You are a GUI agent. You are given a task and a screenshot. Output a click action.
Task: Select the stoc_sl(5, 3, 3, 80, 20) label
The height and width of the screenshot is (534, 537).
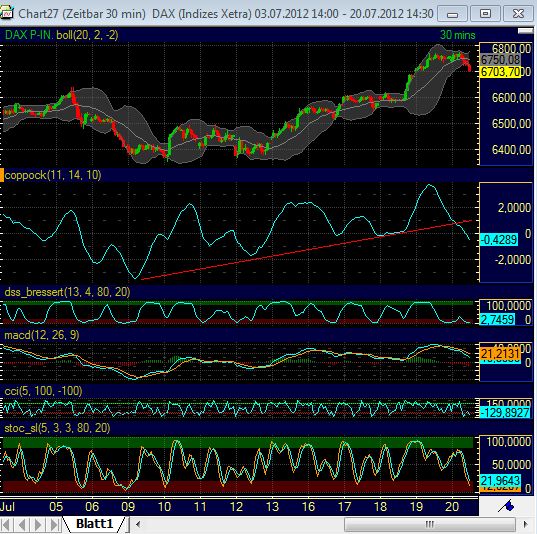point(57,428)
